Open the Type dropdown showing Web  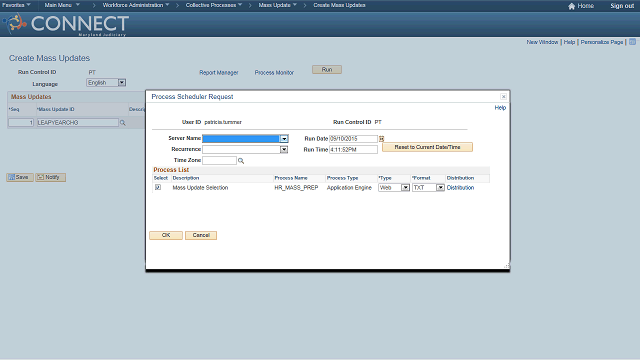pyautogui.click(x=405, y=188)
